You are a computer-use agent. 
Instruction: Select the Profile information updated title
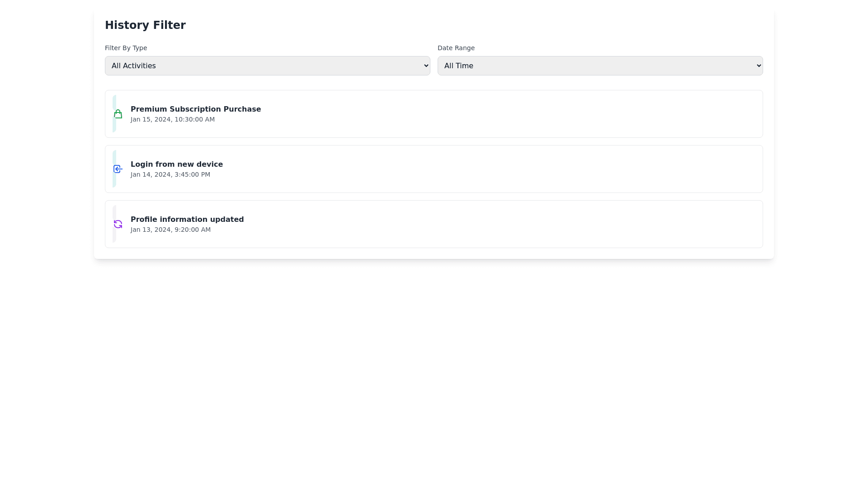pyautogui.click(x=187, y=220)
